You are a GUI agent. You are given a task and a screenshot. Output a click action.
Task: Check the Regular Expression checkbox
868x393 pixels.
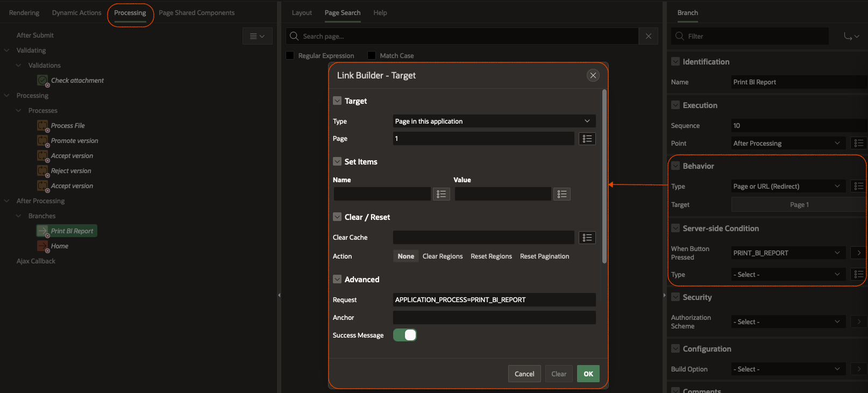tap(290, 55)
